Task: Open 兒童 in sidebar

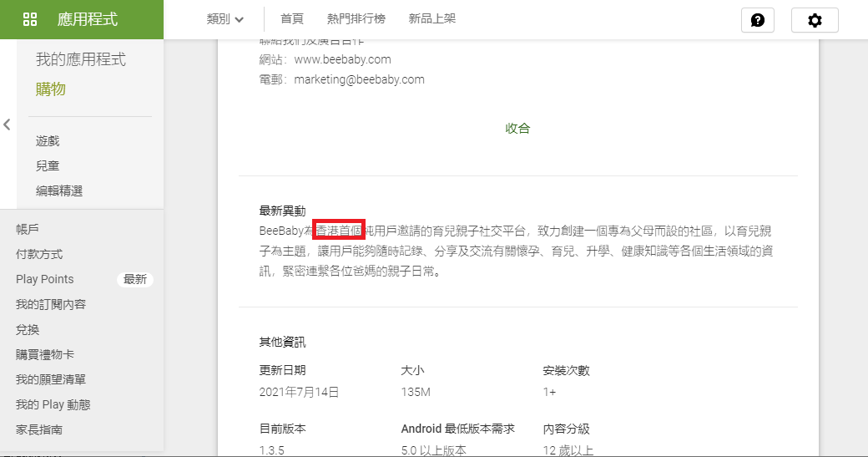Action: click(x=48, y=166)
